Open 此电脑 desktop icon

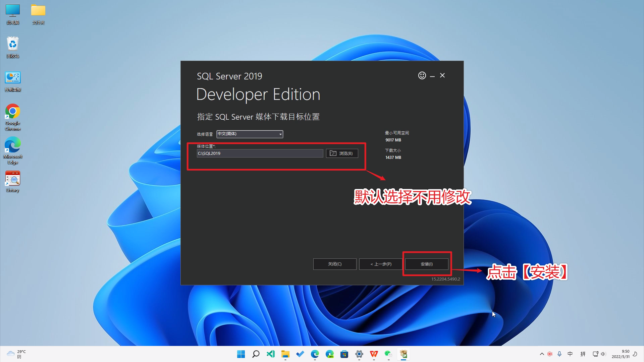pos(13,14)
